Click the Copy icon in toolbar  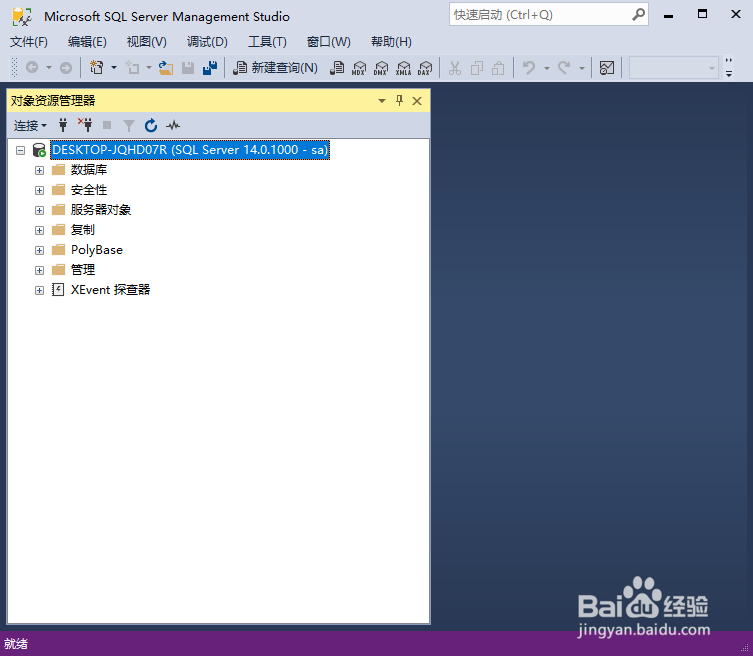coord(476,68)
